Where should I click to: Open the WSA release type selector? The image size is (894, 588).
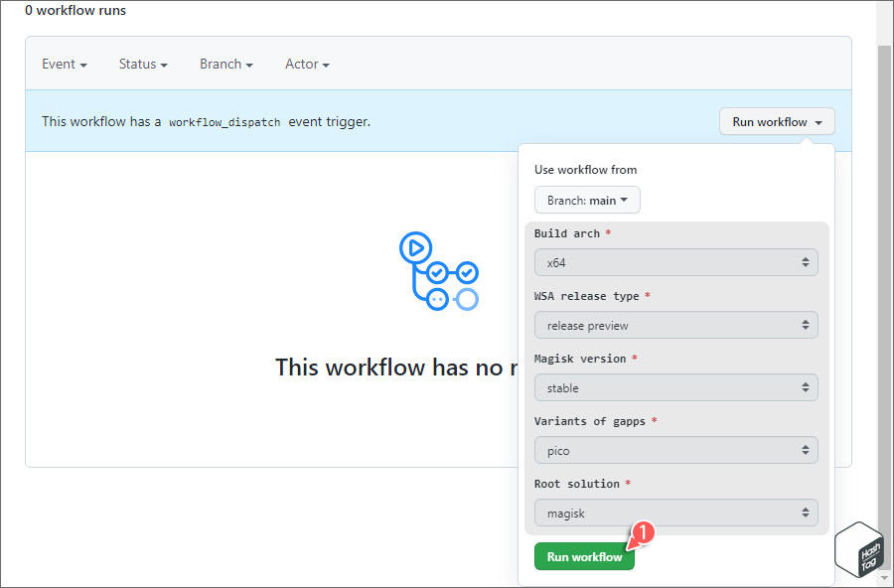676,324
